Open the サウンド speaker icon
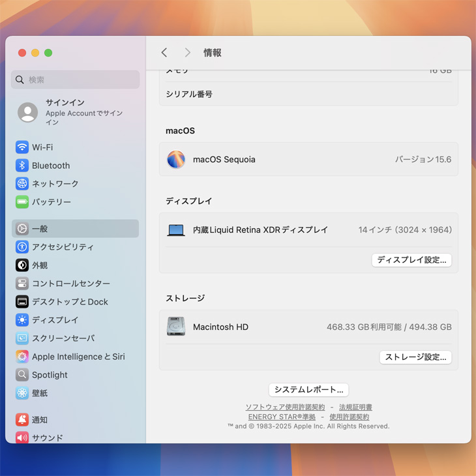 (x=22, y=438)
